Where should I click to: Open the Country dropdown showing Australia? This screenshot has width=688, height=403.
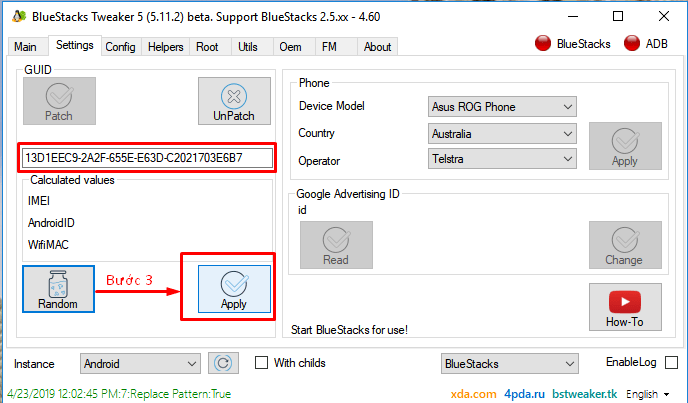click(502, 133)
